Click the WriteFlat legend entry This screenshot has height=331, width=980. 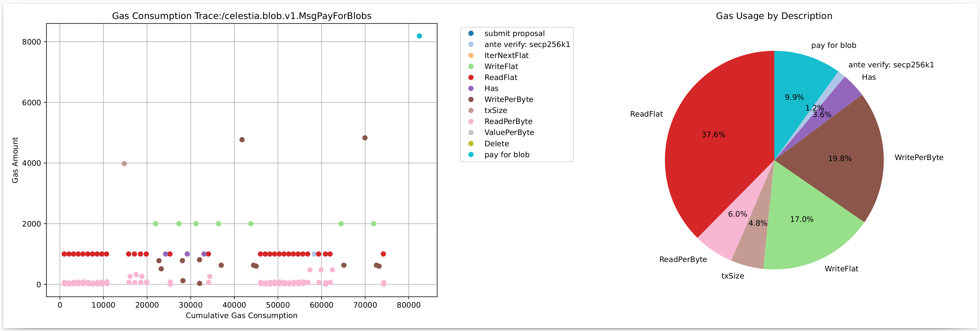tap(501, 67)
